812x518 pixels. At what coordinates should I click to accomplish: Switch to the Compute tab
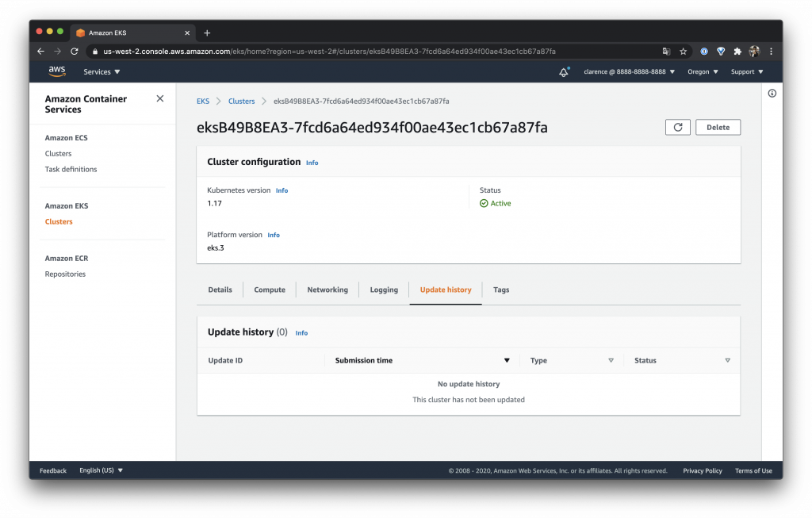point(270,290)
